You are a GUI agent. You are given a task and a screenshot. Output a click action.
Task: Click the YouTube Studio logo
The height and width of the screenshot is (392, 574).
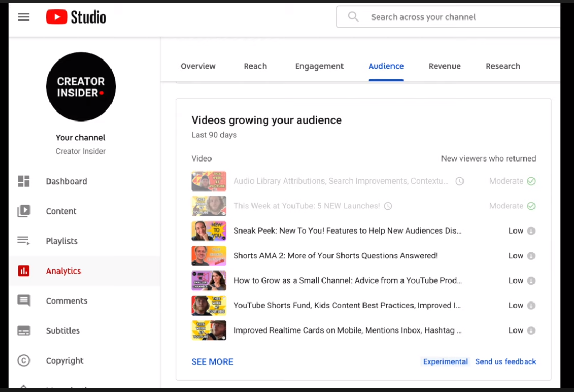click(x=76, y=17)
